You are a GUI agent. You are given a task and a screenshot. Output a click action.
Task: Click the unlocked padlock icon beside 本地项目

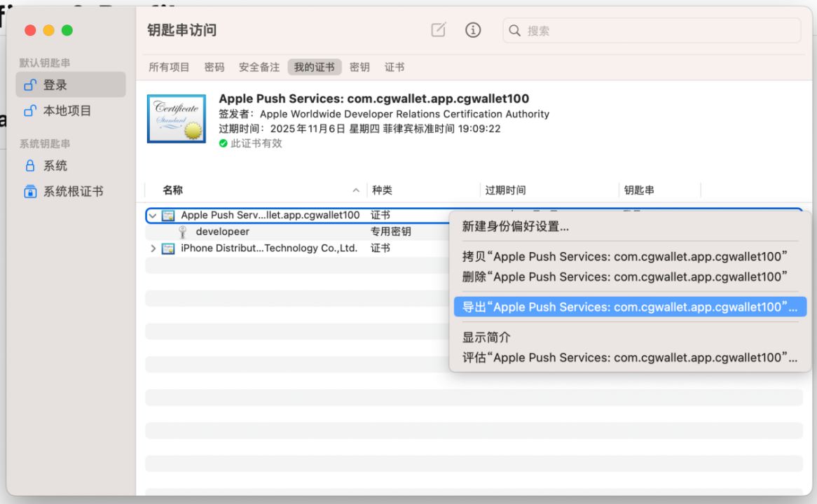coord(30,111)
